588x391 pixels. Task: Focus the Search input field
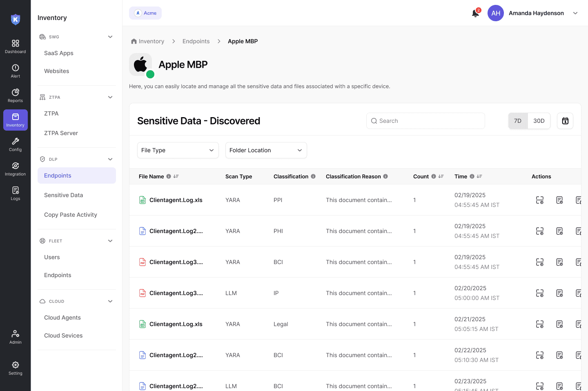[425, 121]
